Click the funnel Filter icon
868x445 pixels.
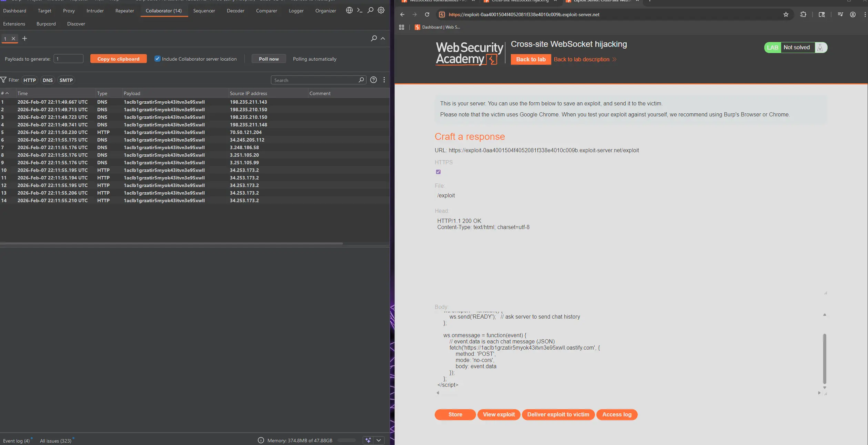[x=4, y=80]
